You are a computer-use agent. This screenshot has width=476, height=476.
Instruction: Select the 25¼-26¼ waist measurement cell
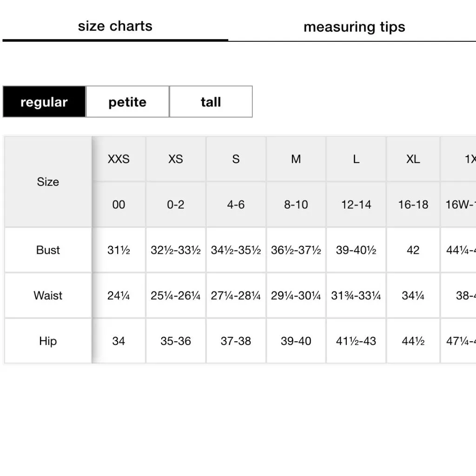[176, 296]
